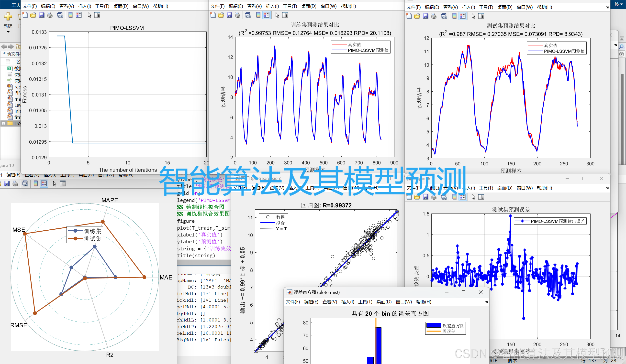Click New Figure icon in PIMO-LSSVM window
626x364 pixels.
tap(25, 15)
